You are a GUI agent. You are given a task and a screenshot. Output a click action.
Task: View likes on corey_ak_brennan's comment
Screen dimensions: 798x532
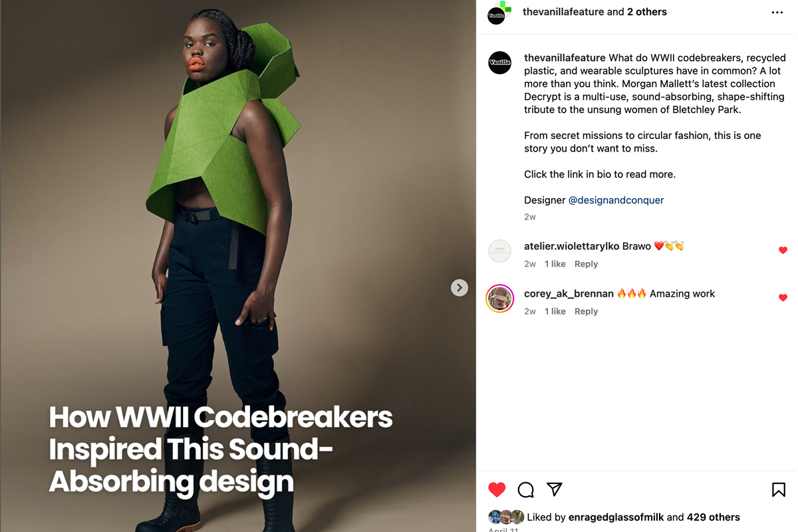click(555, 311)
